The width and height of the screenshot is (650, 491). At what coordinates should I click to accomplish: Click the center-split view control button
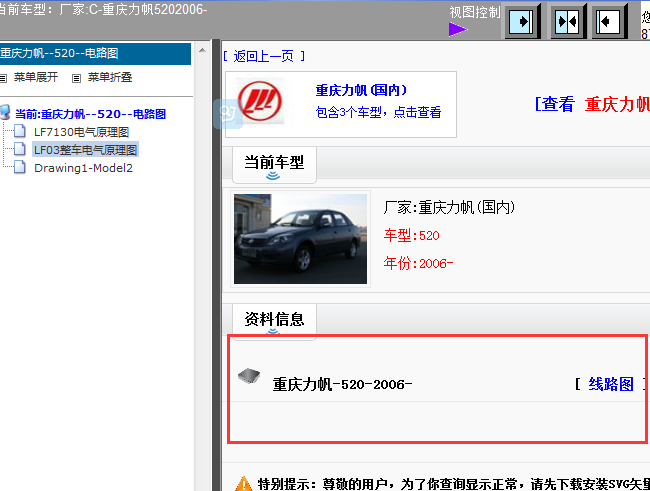pos(568,21)
